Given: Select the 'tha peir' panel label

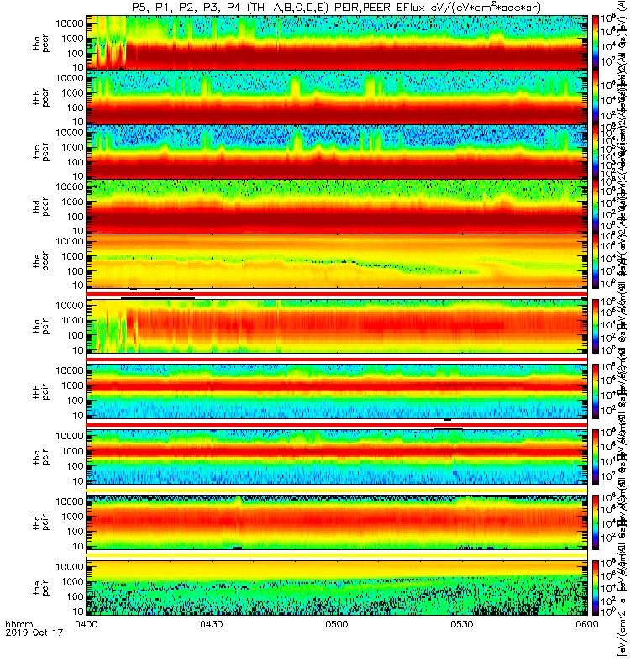Looking at the screenshot, I should tap(41, 327).
